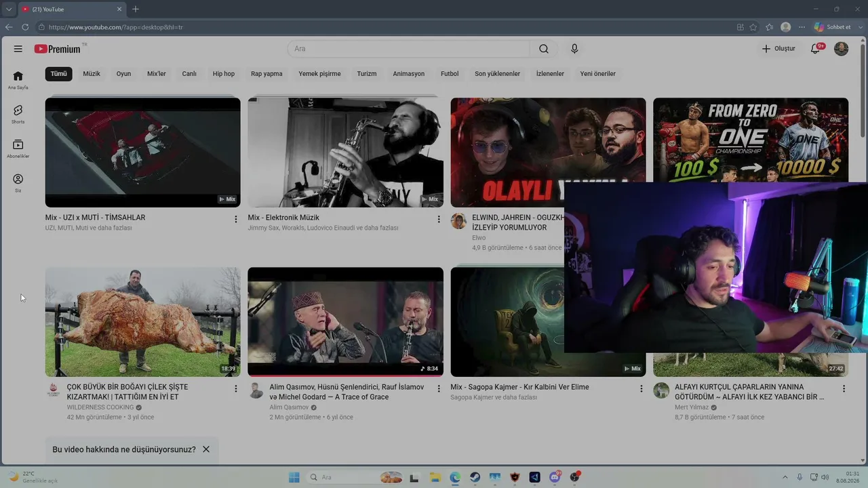The width and height of the screenshot is (868, 488).
Task: Open the YouTube account avatar menu
Action: (x=841, y=49)
